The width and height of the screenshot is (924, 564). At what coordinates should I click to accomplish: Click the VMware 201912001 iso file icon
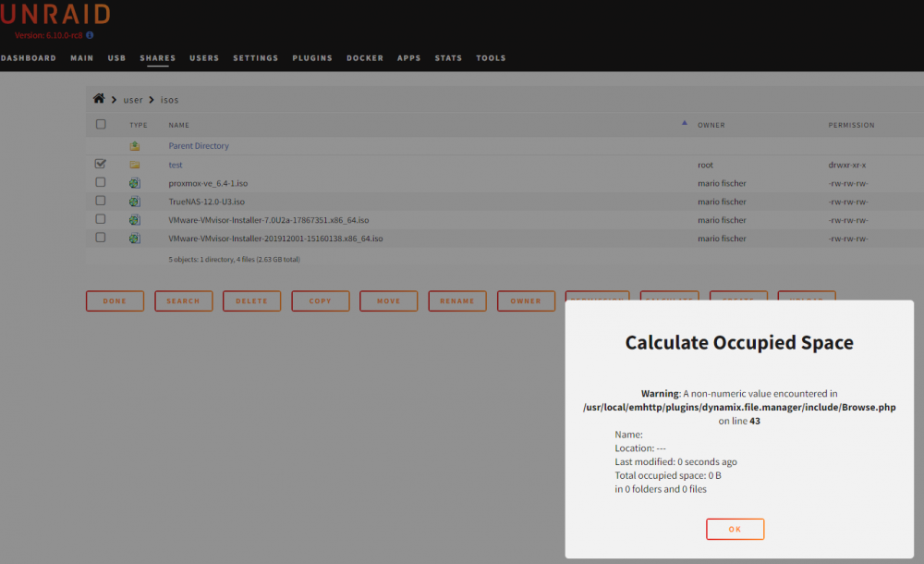click(135, 239)
